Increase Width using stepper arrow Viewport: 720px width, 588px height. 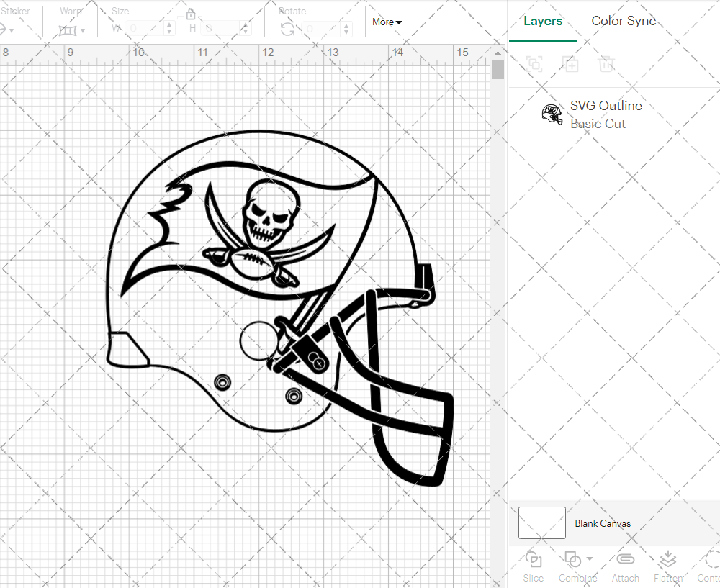click(x=169, y=24)
